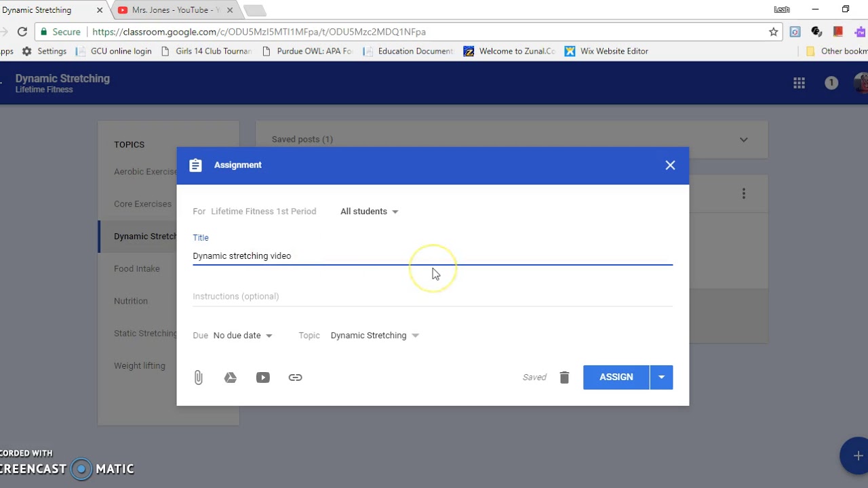Open the Google apps grid

(799, 83)
